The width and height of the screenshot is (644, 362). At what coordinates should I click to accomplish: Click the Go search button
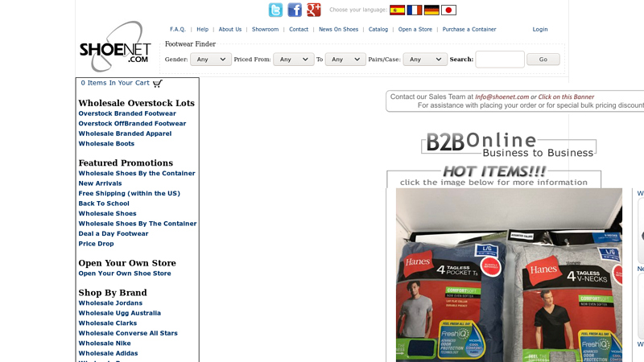[x=543, y=59]
